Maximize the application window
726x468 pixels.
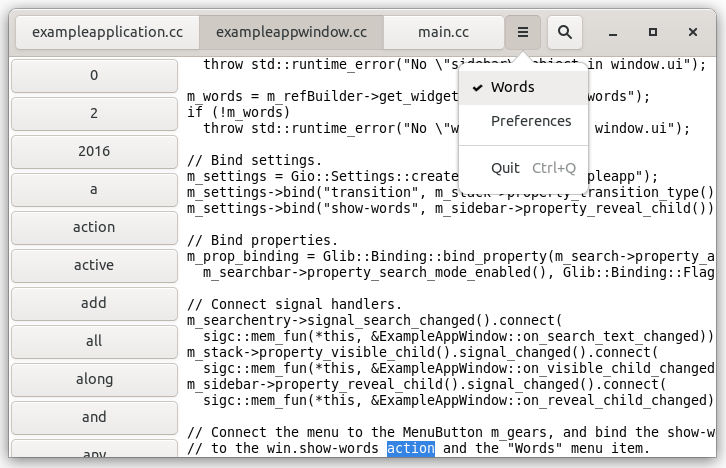(653, 32)
